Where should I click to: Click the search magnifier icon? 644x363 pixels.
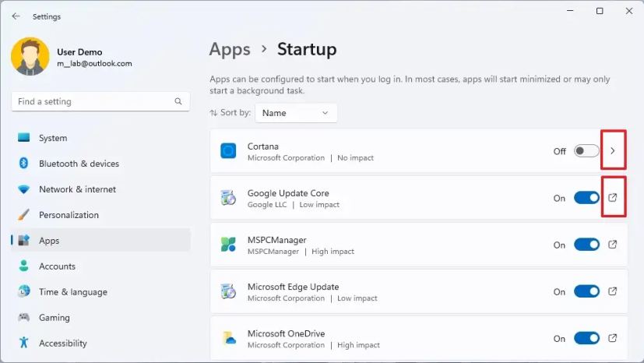pyautogui.click(x=178, y=101)
